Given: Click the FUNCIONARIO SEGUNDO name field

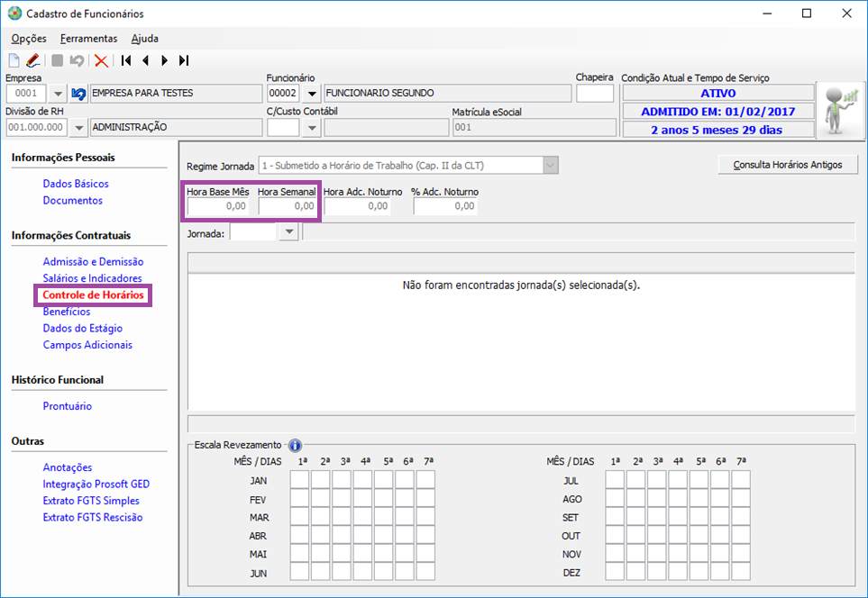Looking at the screenshot, I should point(447,94).
